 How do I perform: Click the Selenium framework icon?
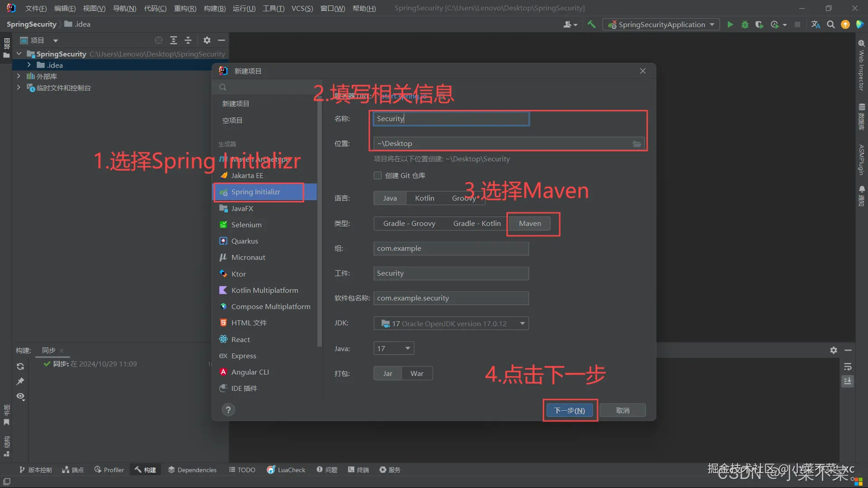224,225
